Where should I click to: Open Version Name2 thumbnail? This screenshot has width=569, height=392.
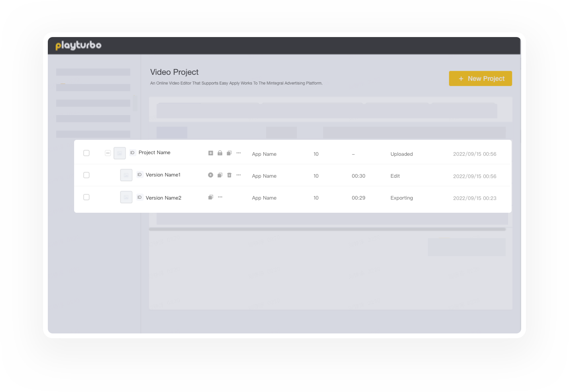(126, 197)
